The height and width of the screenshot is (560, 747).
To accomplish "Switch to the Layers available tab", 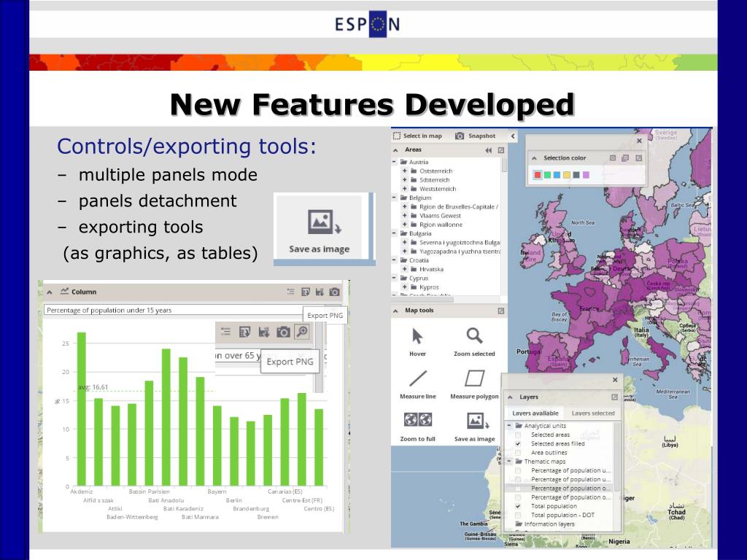I will tap(535, 413).
